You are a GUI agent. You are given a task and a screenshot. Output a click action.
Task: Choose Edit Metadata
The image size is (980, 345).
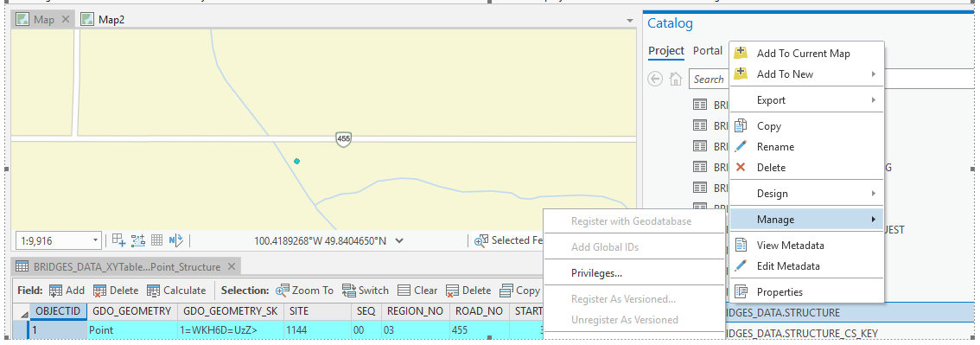(806, 265)
